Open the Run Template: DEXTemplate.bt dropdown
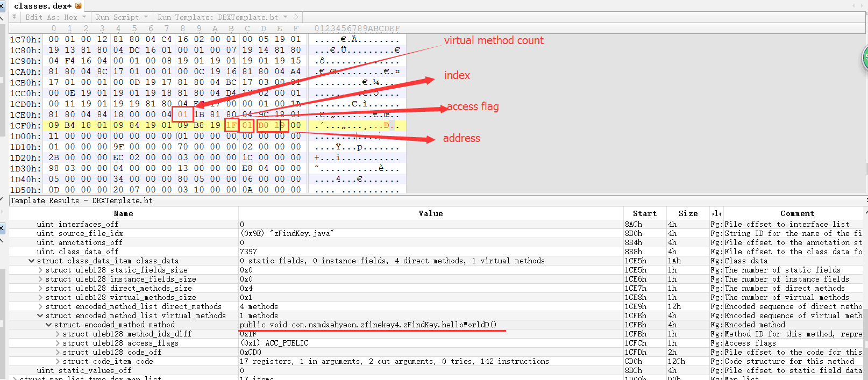 point(223,17)
